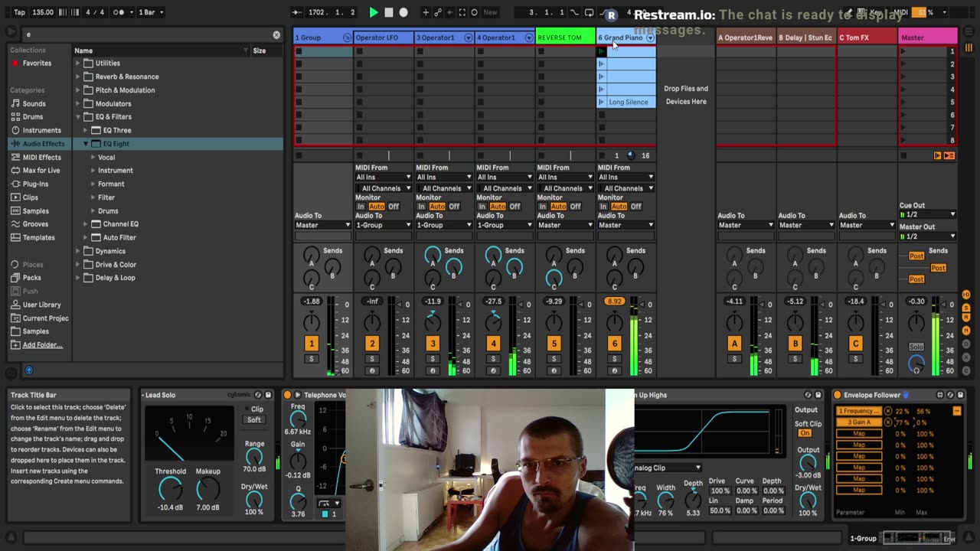Adjust the Lead Solo Threshold knob

170,489
